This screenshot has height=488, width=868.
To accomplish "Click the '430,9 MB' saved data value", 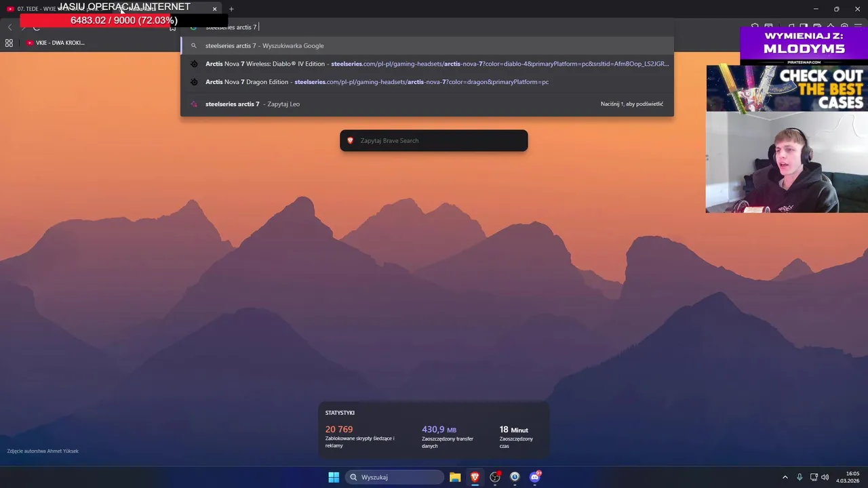I will 439,430.
